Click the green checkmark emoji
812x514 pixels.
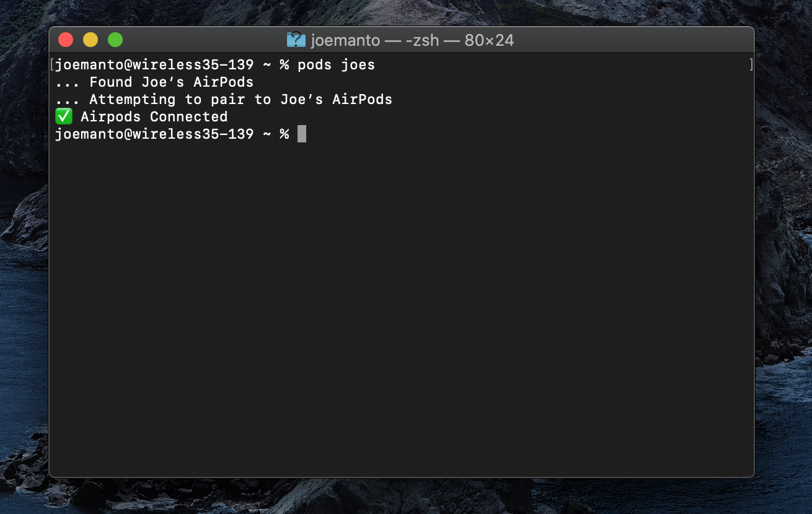pos(64,116)
